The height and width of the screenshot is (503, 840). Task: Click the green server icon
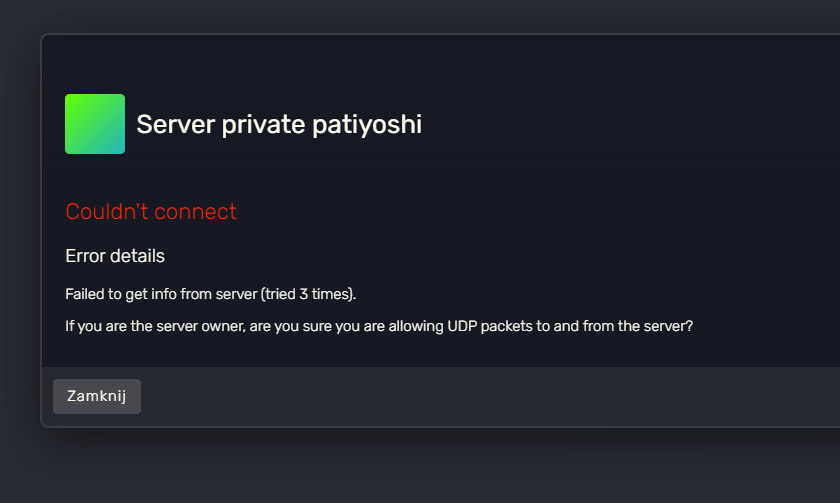95,124
